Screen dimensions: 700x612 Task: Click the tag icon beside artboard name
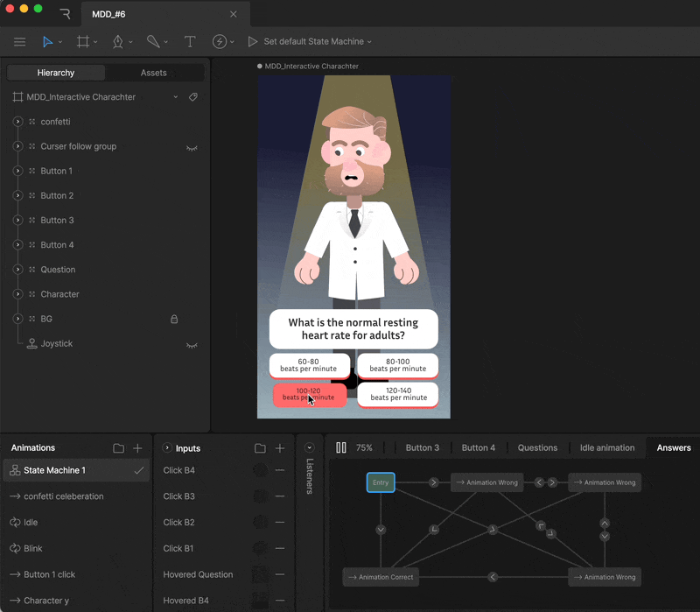point(193,97)
